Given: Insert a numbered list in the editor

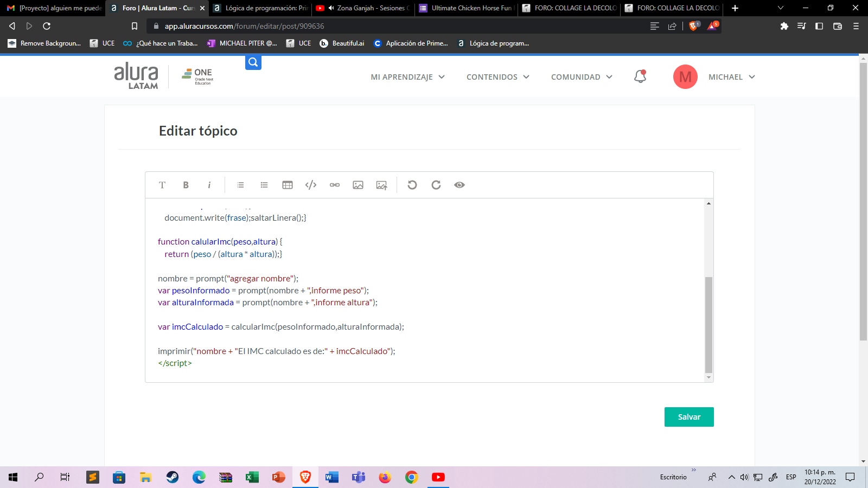Looking at the screenshot, I should click(240, 185).
